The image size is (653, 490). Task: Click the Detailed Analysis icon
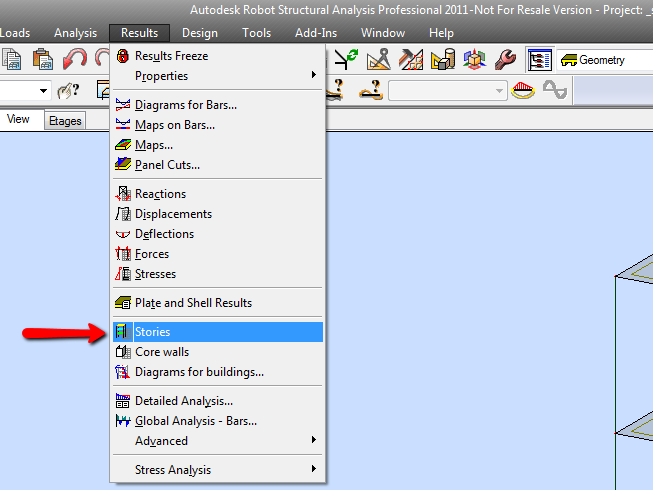[123, 401]
